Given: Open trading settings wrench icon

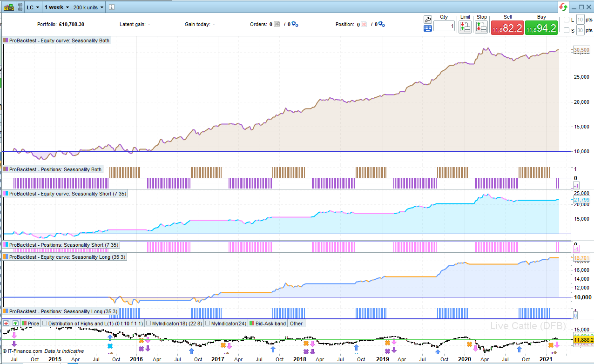Looking at the screenshot, I should point(428,19).
